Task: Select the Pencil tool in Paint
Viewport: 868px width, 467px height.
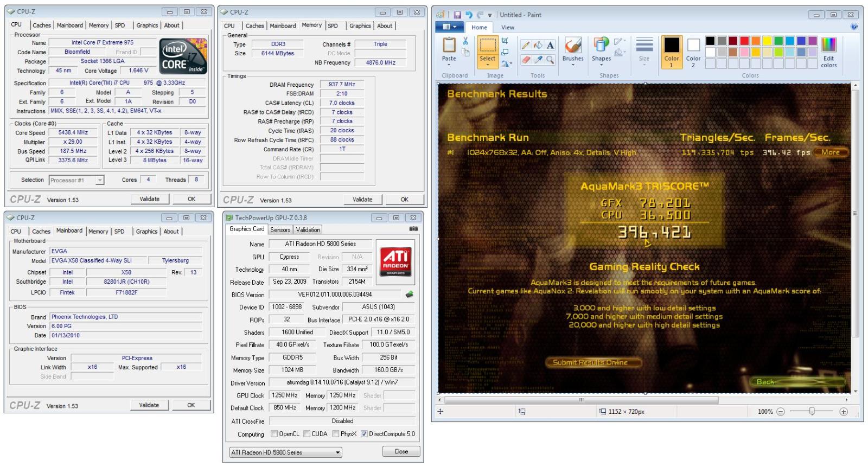Action: click(x=526, y=45)
